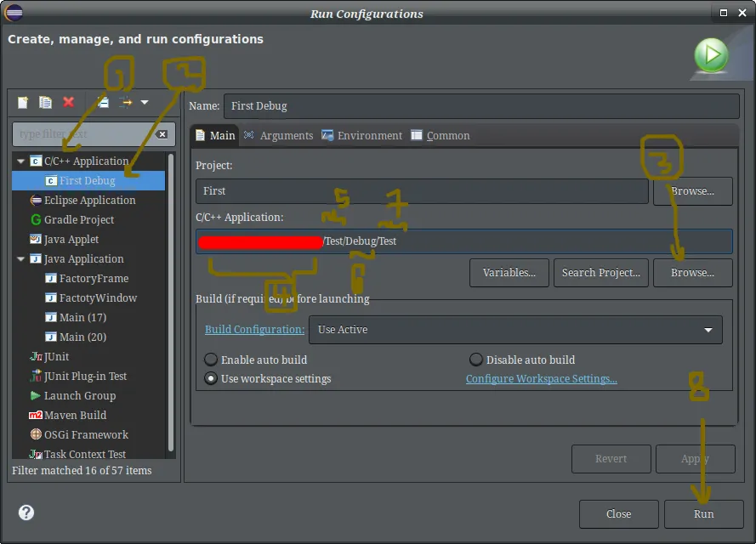756x544 pixels.
Task: Delete the selected launch configuration with red X
Action: coord(69,102)
